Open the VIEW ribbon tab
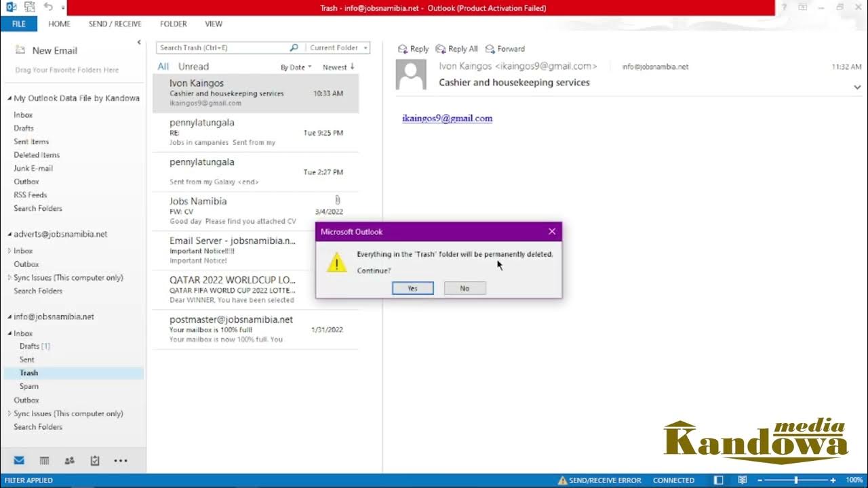 214,24
